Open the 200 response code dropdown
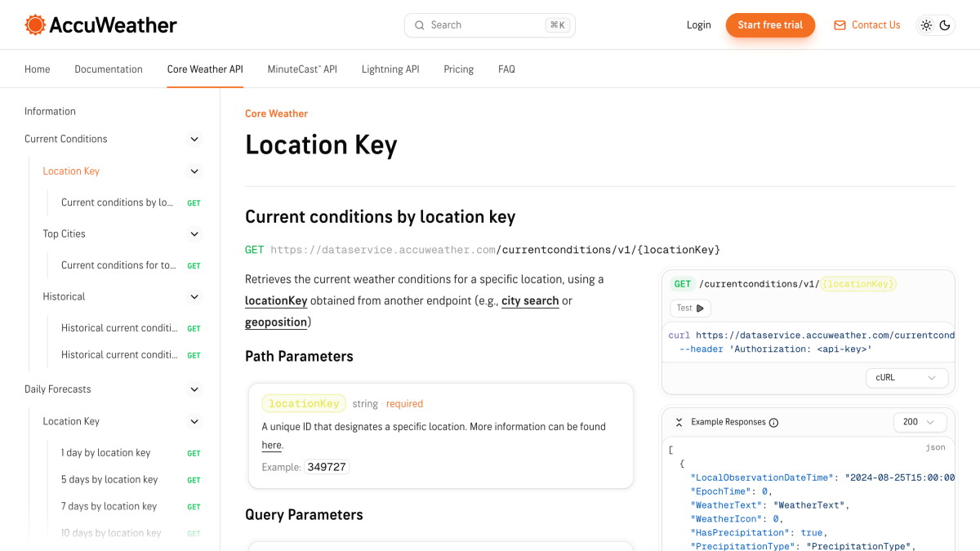980x551 pixels. tap(920, 422)
